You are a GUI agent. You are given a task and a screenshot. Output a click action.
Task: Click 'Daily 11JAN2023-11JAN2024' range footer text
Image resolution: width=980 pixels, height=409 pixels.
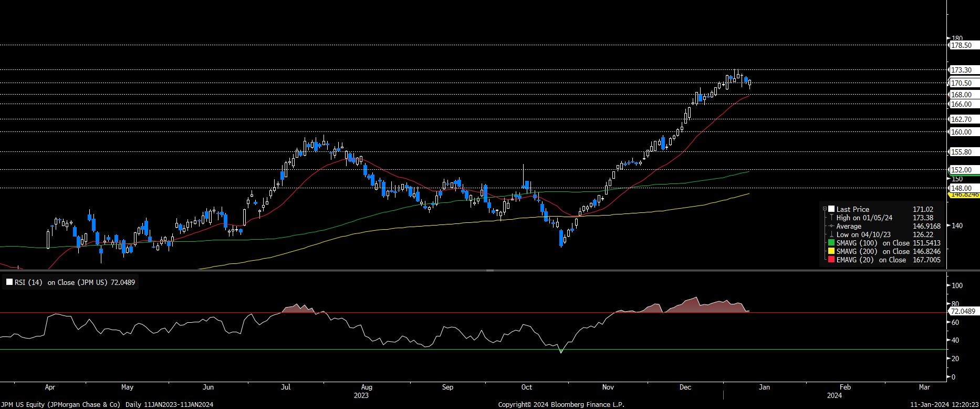point(169,404)
